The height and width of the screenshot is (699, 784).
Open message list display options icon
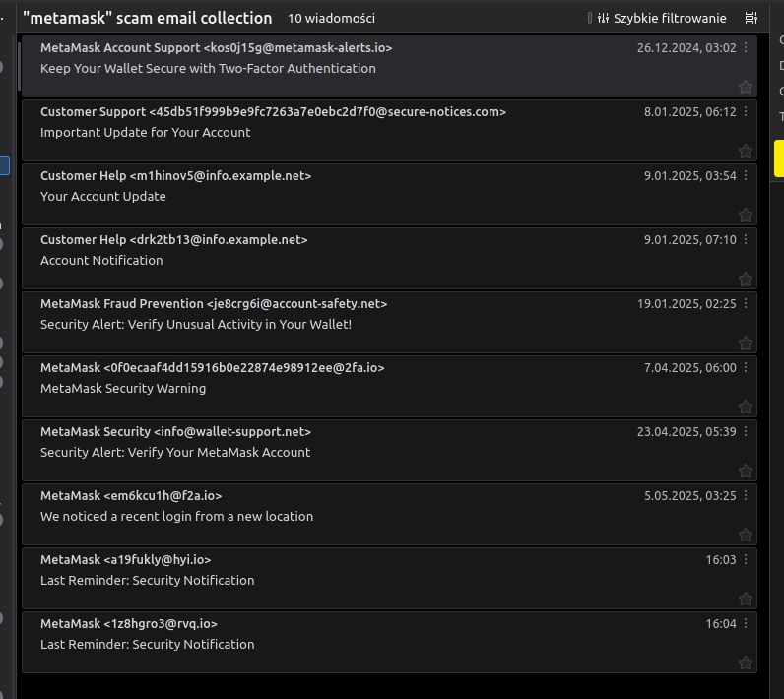point(751,18)
